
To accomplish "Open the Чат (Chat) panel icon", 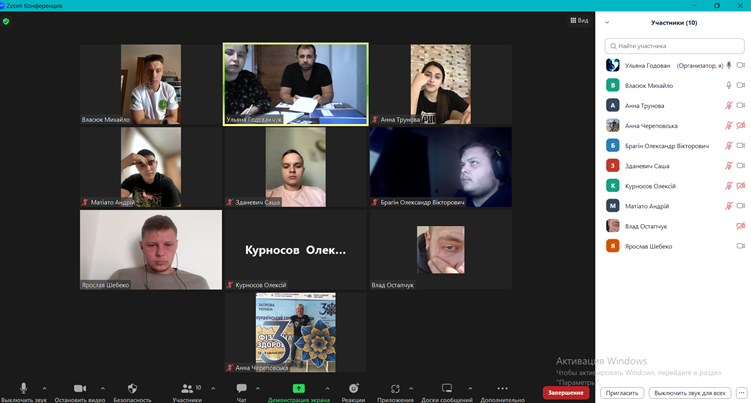I will [241, 388].
